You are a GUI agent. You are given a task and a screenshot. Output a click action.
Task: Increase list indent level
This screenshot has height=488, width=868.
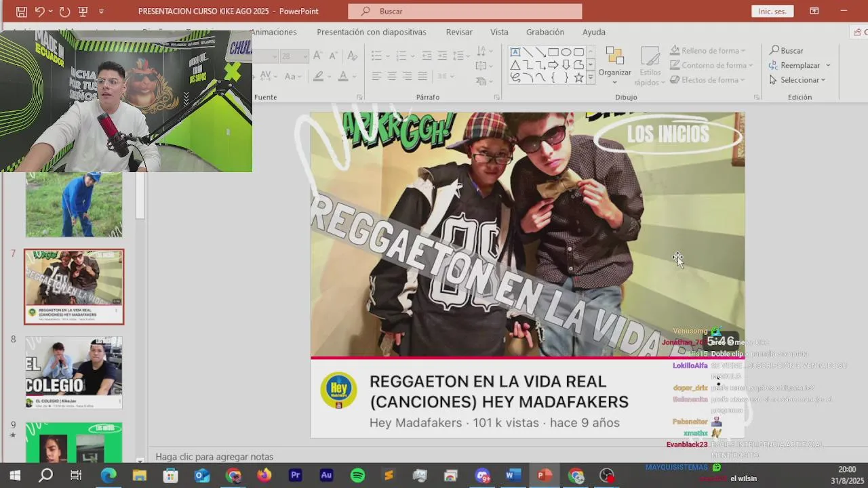coord(442,56)
